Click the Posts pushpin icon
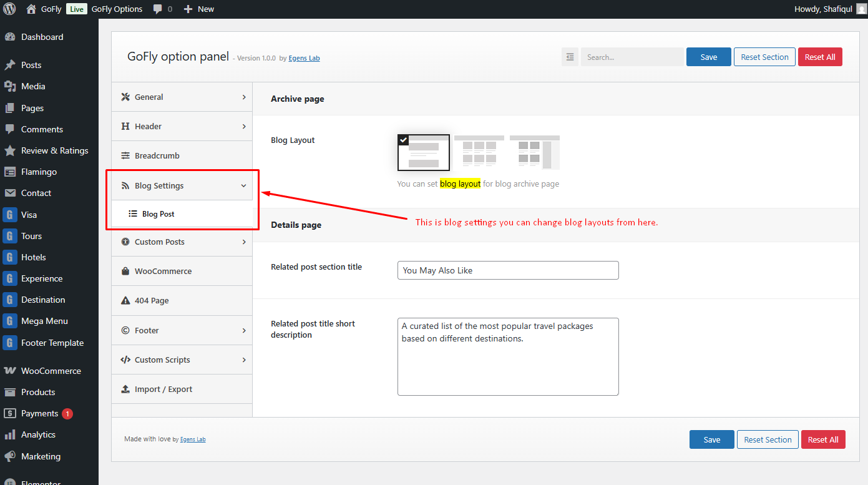This screenshot has height=485, width=868. click(10, 65)
